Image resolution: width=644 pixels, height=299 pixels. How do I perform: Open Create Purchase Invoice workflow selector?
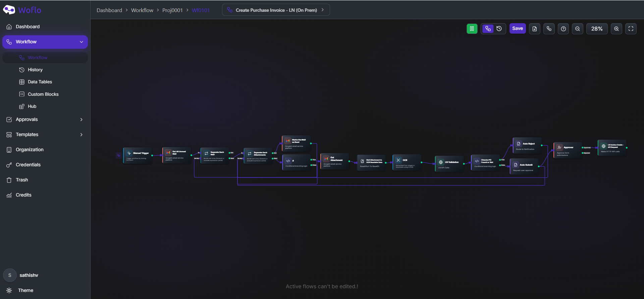pos(276,10)
